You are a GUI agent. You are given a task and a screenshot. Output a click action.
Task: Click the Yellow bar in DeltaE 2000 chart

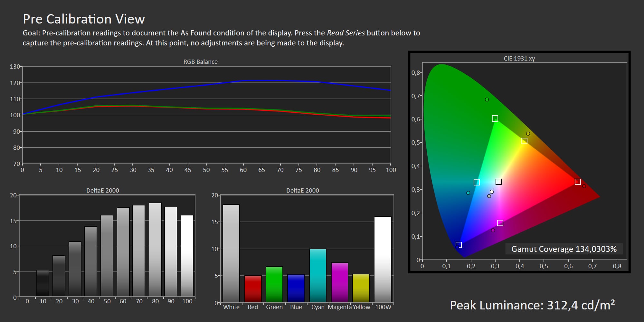pyautogui.click(x=361, y=288)
